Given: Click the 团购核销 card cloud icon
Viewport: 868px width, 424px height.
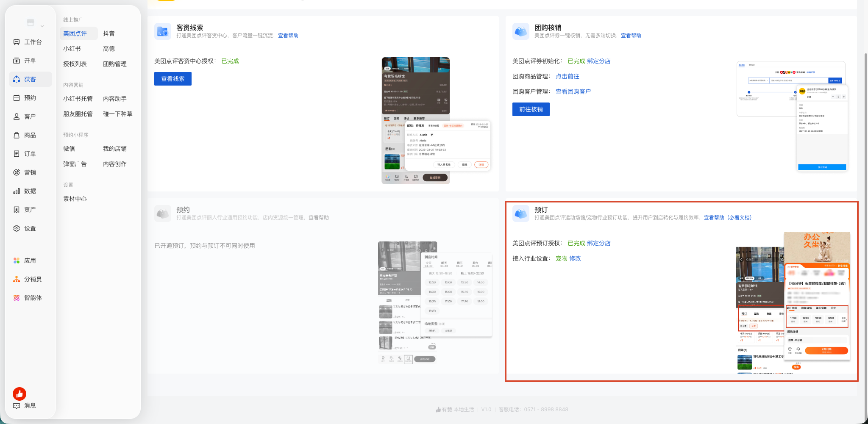Looking at the screenshot, I should coord(521,31).
